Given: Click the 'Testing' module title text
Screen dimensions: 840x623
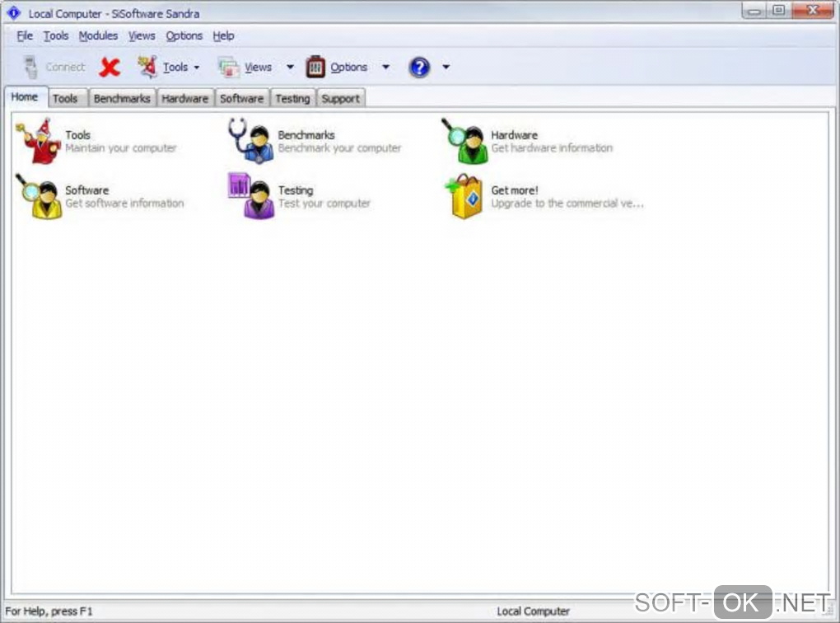Looking at the screenshot, I should click(296, 190).
